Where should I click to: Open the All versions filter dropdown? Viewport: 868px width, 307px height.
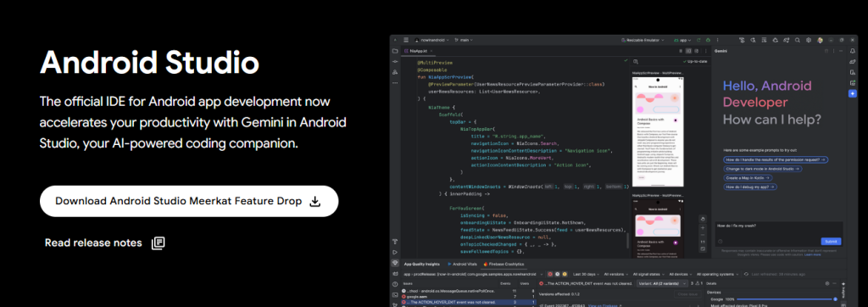tap(616, 274)
